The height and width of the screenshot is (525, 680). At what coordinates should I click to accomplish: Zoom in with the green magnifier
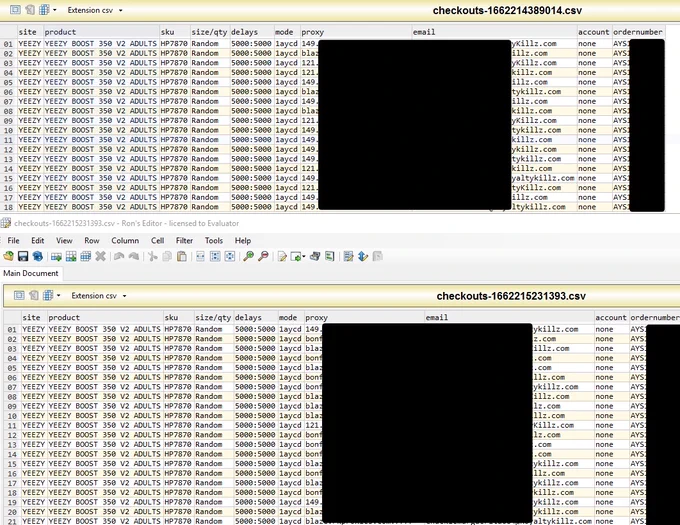click(x=248, y=256)
